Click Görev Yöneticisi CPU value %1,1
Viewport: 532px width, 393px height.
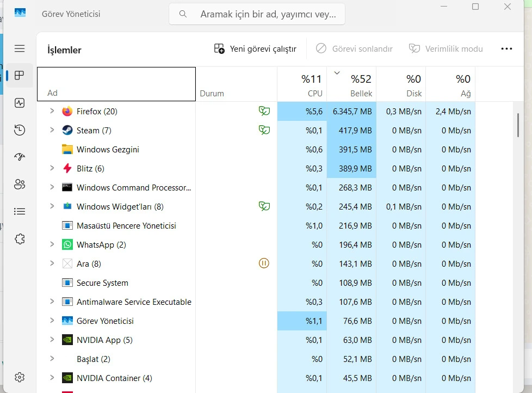(x=314, y=321)
